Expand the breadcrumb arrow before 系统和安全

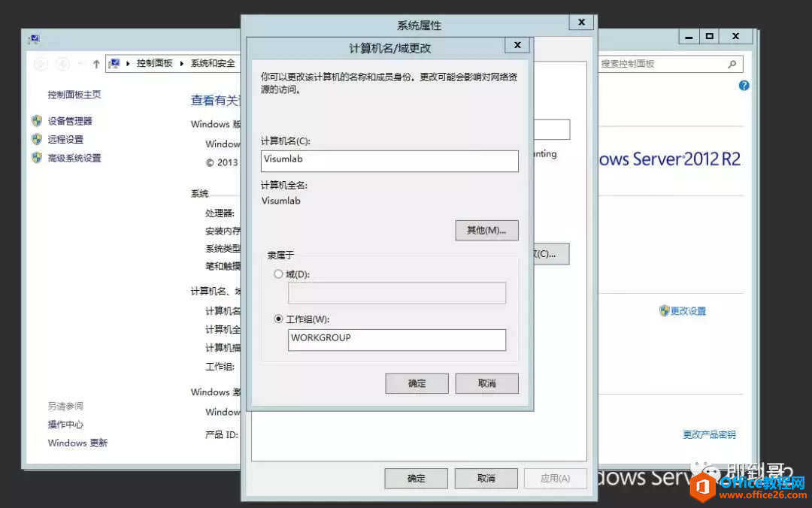click(182, 63)
